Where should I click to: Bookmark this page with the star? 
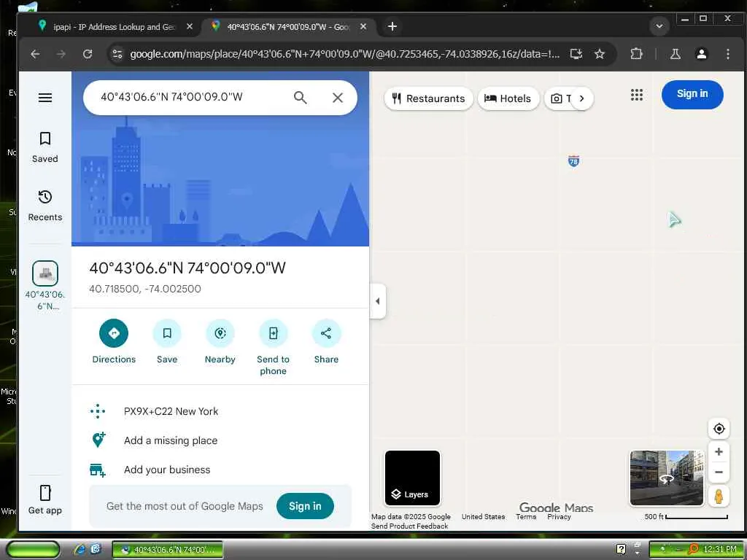point(600,54)
